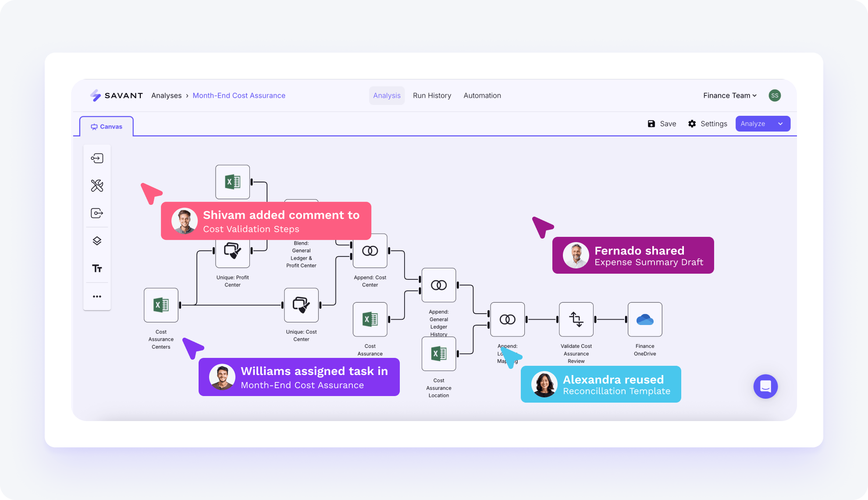This screenshot has height=500, width=868.
Task: Click the Save button
Action: click(662, 124)
